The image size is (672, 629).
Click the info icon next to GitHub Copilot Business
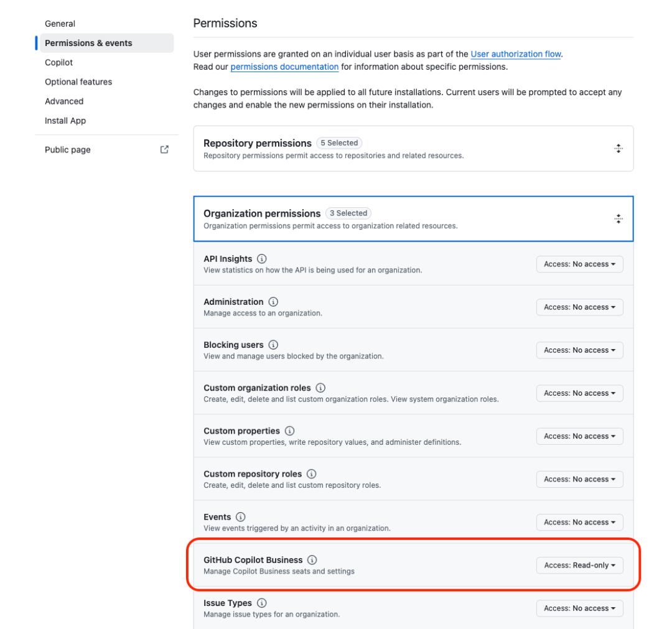coord(312,559)
